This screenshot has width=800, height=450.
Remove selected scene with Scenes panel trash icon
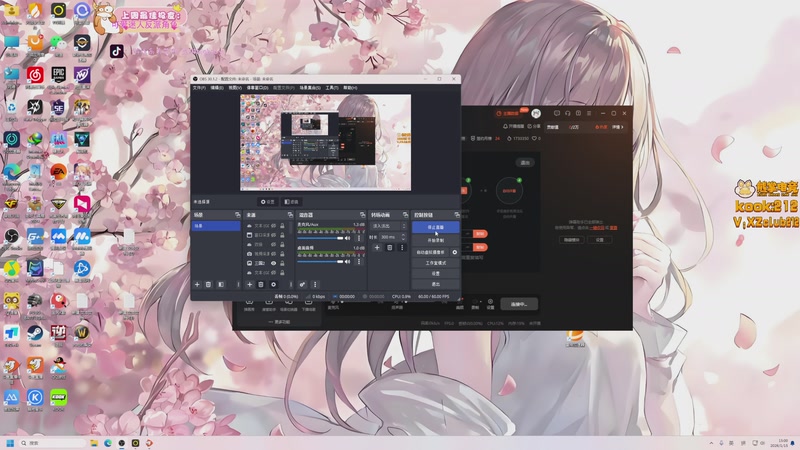[208, 284]
